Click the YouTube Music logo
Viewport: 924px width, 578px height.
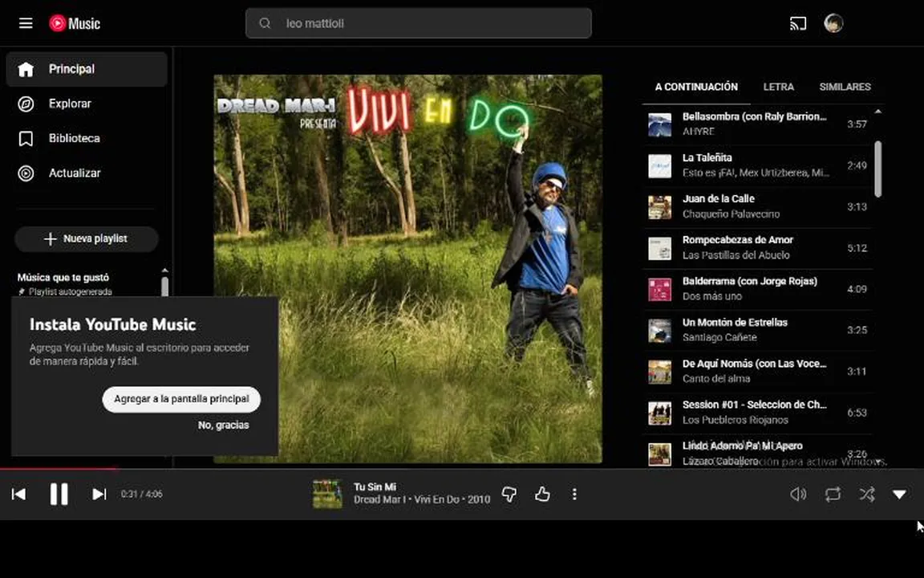coord(75,23)
